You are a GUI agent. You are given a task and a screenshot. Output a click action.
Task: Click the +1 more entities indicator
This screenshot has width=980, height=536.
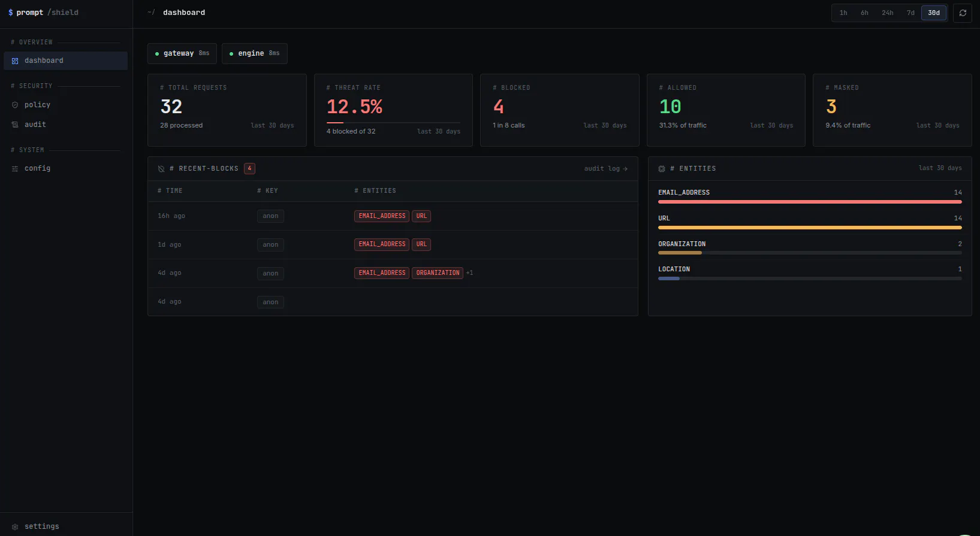point(469,273)
